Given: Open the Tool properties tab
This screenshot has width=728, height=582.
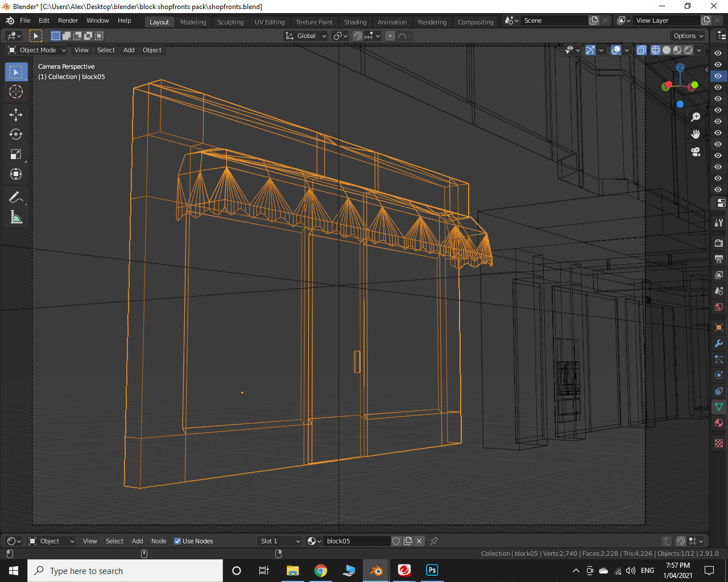Looking at the screenshot, I should [719, 223].
